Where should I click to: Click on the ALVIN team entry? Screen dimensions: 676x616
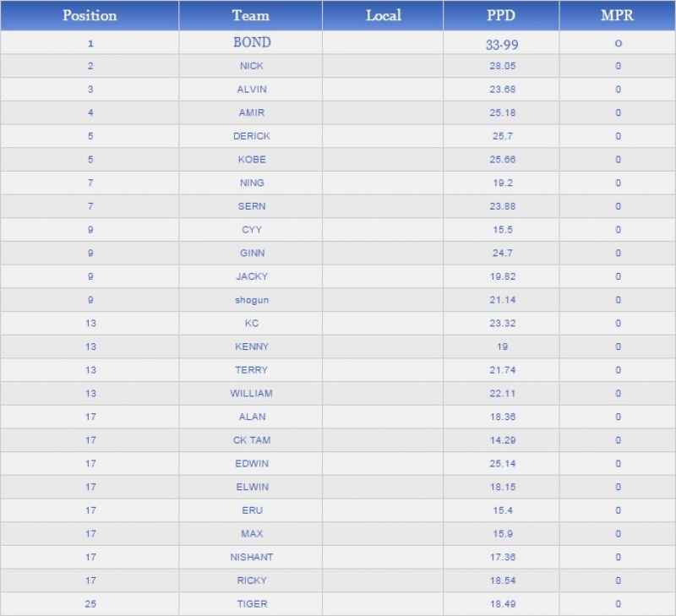pyautogui.click(x=252, y=90)
